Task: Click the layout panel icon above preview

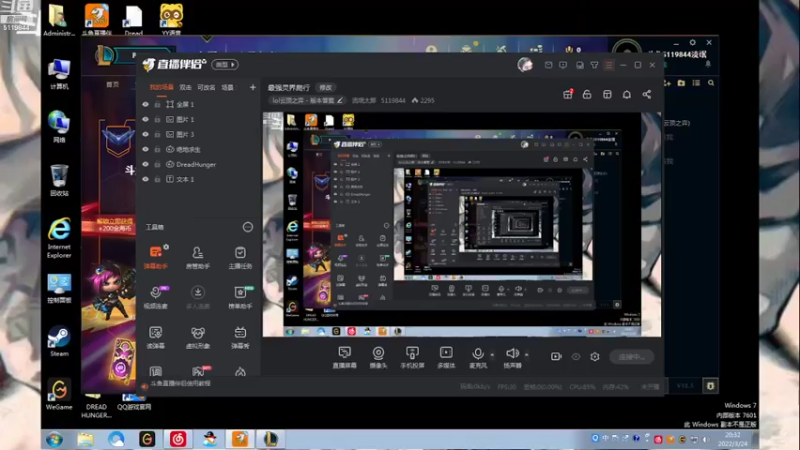Action: coord(607,94)
